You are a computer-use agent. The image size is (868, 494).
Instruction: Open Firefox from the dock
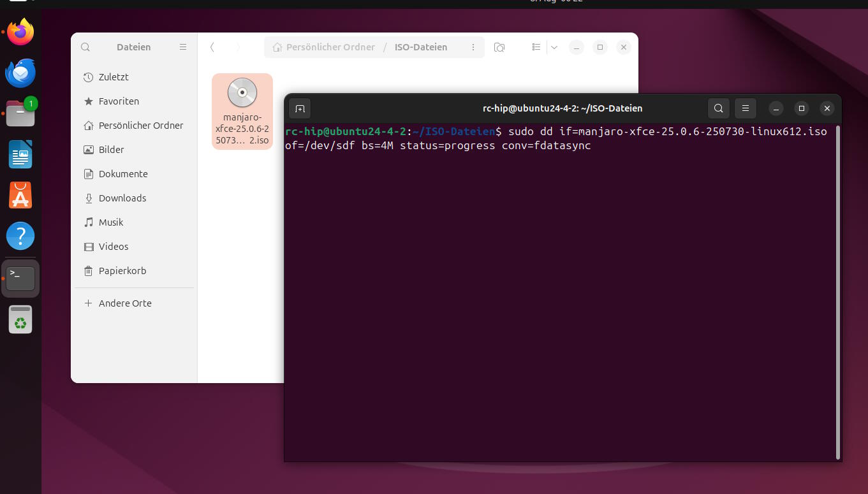tap(20, 32)
